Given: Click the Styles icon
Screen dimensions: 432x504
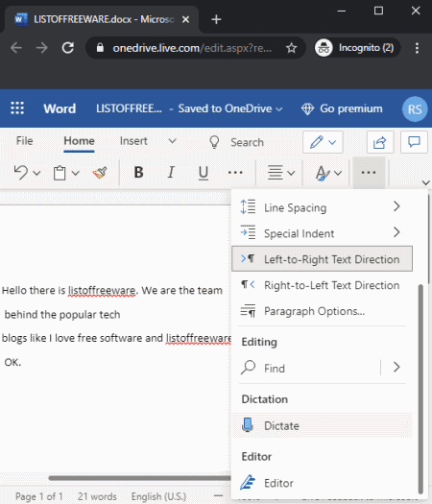Looking at the screenshot, I should pyautogui.click(x=323, y=173).
